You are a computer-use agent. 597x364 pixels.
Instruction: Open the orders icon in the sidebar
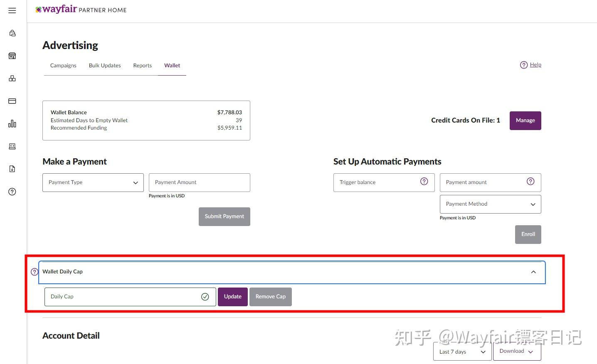click(x=12, y=33)
